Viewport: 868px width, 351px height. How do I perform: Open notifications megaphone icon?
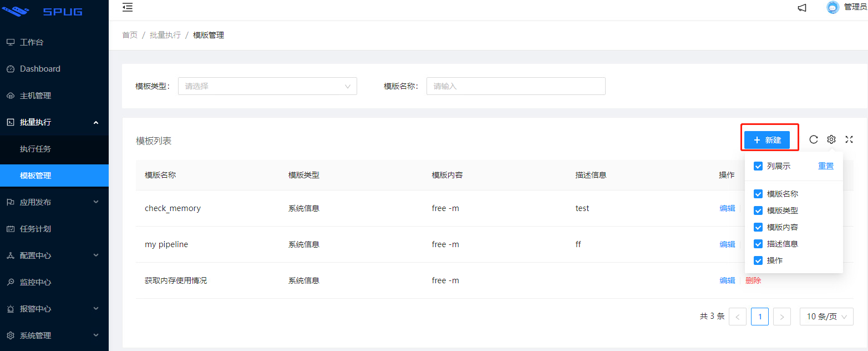pos(802,7)
